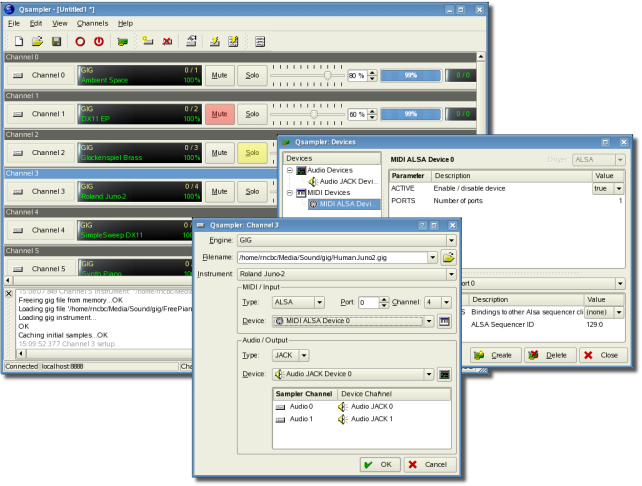642x486 pixels.
Task: Browse for instrument file next to Filename
Action: click(449, 257)
